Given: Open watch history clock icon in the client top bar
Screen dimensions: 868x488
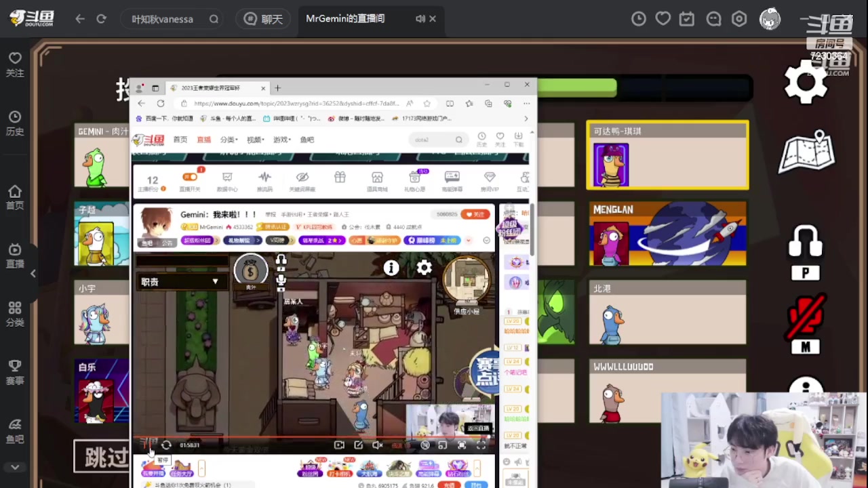Looking at the screenshot, I should [639, 19].
